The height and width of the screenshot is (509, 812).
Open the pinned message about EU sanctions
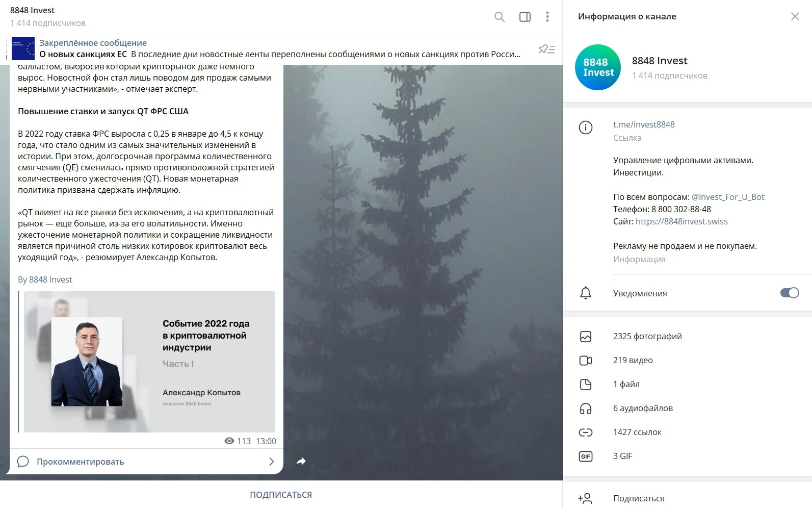[x=280, y=49]
